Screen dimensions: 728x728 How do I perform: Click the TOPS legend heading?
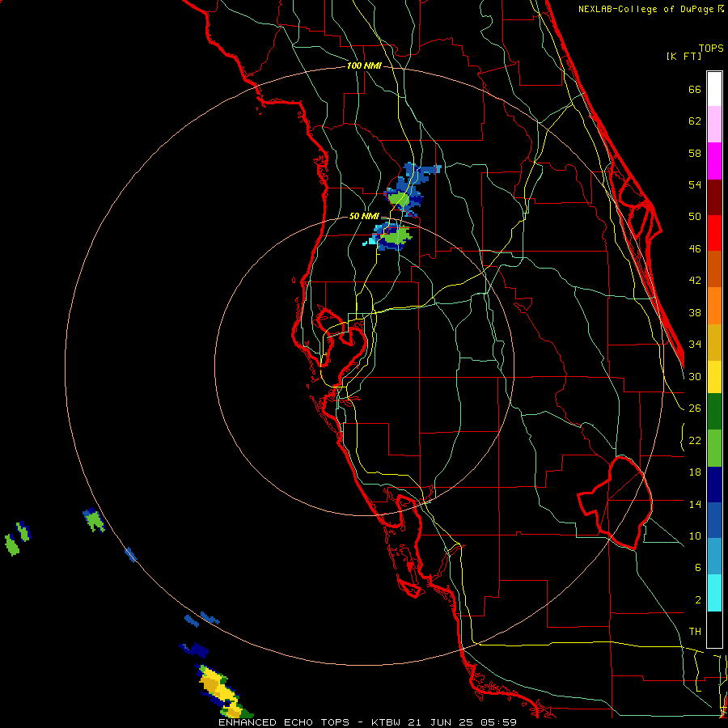click(711, 49)
